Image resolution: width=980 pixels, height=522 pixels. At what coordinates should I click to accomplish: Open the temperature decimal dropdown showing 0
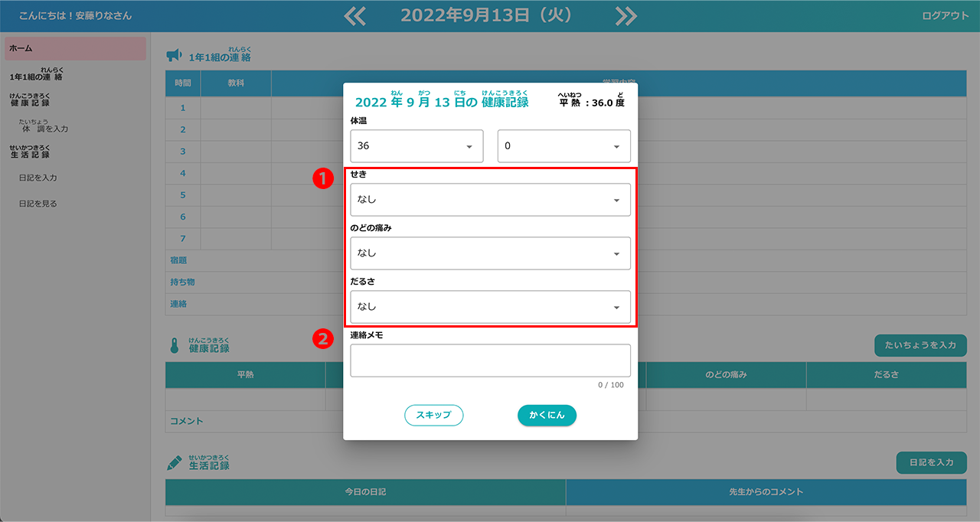tap(563, 146)
